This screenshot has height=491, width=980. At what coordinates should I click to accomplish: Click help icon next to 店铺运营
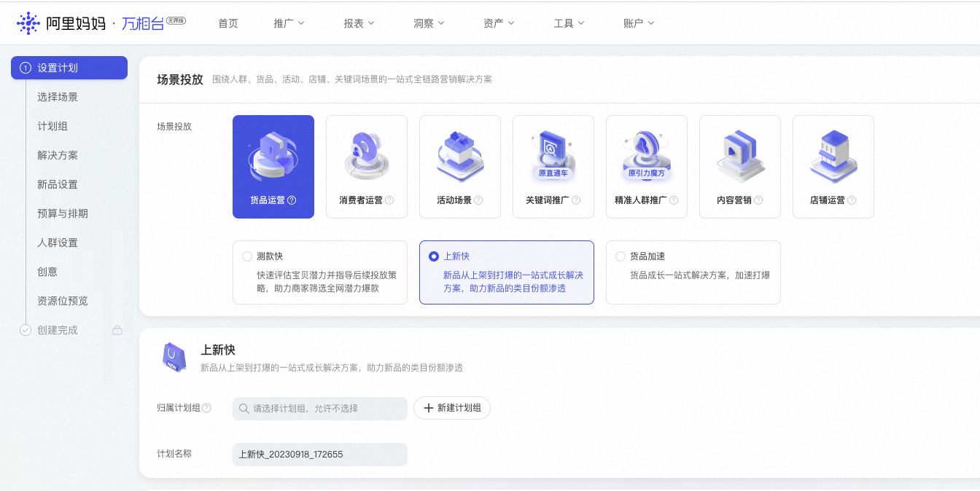[x=852, y=200]
